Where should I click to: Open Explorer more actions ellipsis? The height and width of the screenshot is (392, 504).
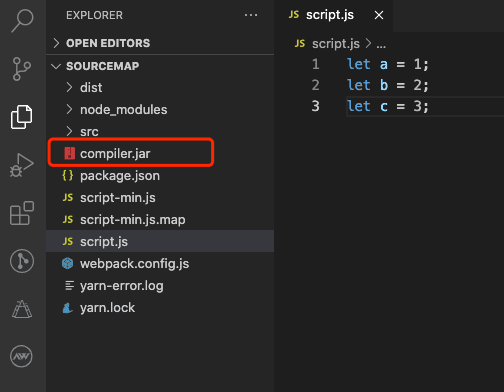(251, 15)
